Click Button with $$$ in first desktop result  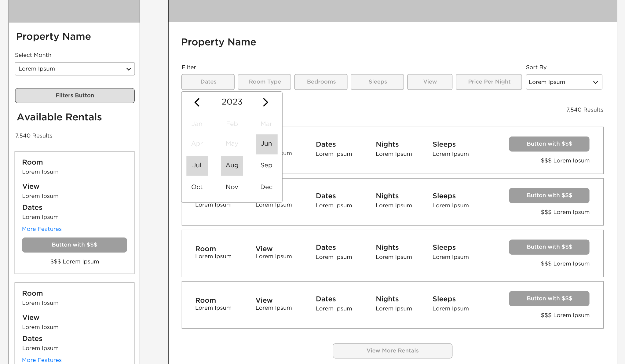tap(549, 144)
